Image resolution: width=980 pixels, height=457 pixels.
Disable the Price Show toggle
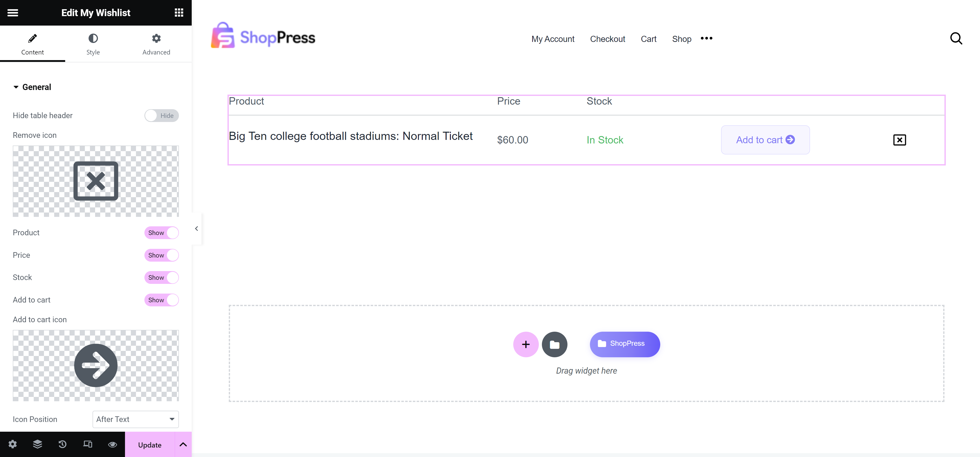161,255
